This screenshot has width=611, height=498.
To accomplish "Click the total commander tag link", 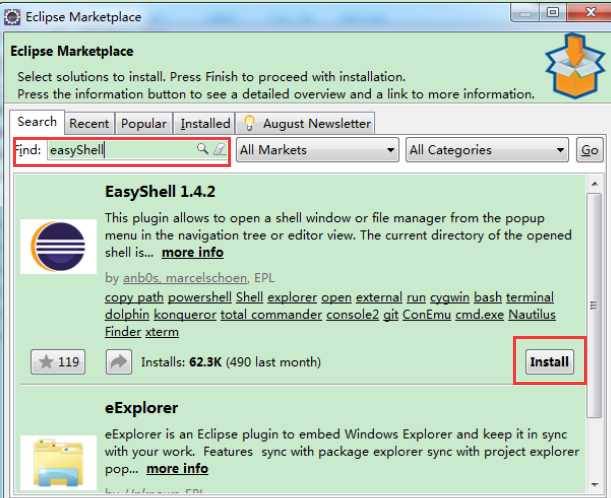I will [271, 314].
